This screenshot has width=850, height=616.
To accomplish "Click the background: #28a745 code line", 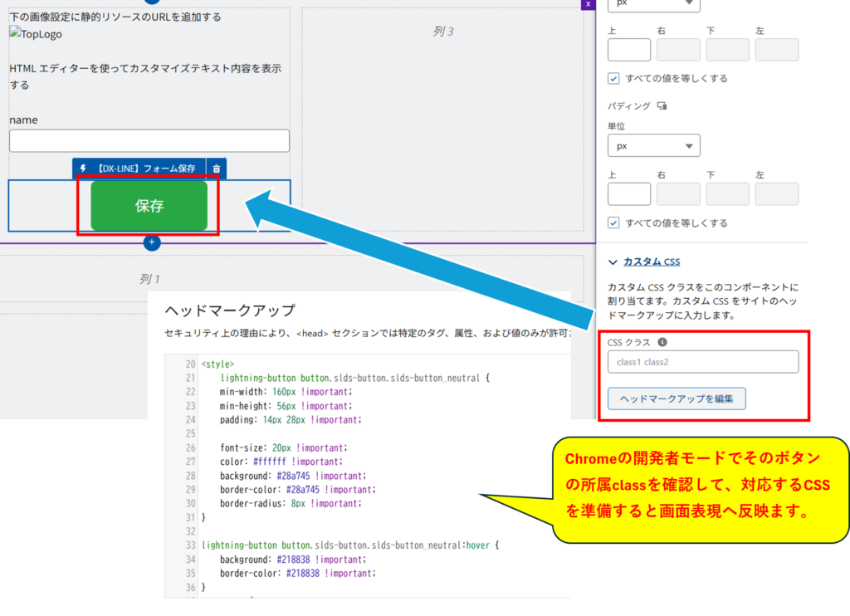I will 293,476.
